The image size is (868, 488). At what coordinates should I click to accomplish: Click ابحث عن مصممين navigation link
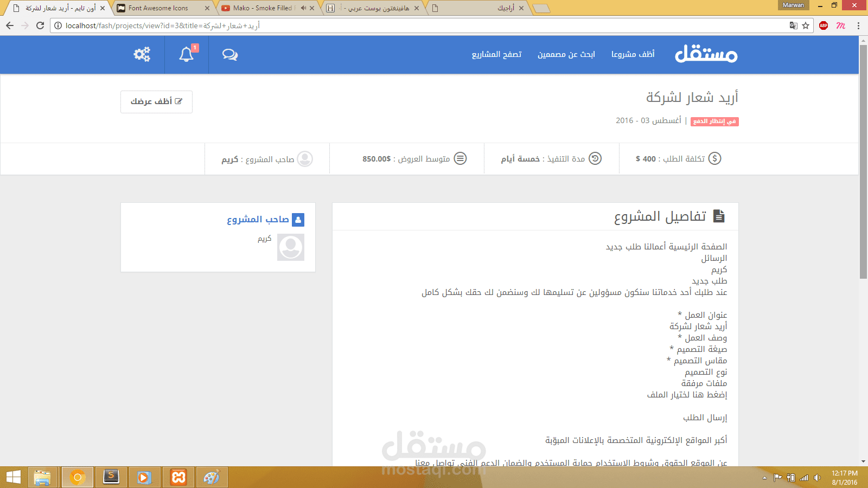pyautogui.click(x=566, y=54)
